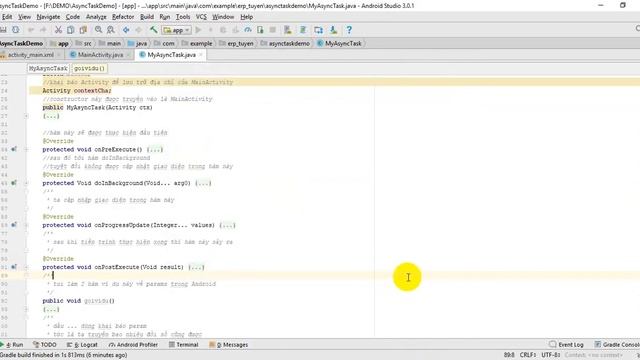
Task: Click the java breadcrumb in navigation bar
Action: click(137, 43)
